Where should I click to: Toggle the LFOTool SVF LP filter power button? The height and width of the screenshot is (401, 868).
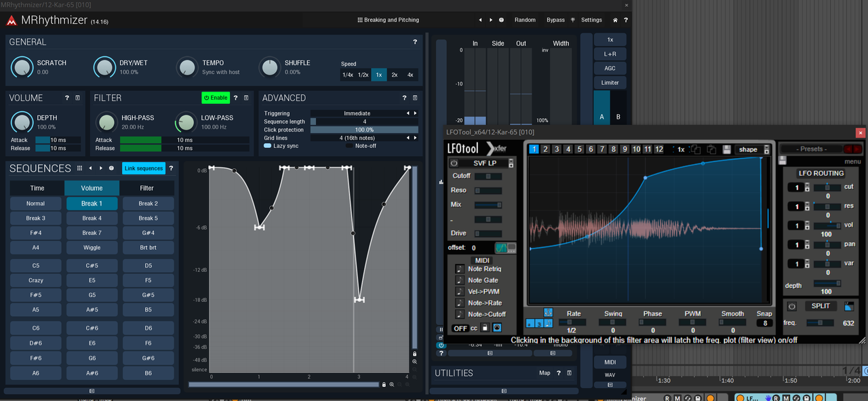(x=454, y=163)
